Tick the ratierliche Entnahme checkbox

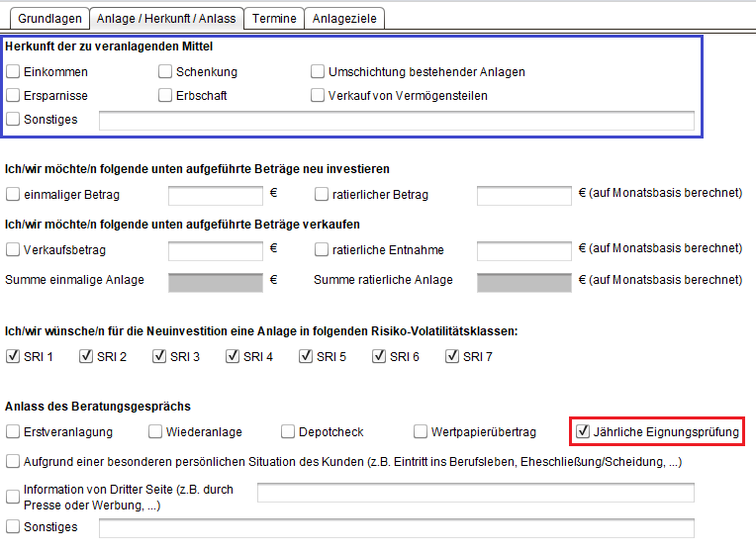tap(322, 249)
